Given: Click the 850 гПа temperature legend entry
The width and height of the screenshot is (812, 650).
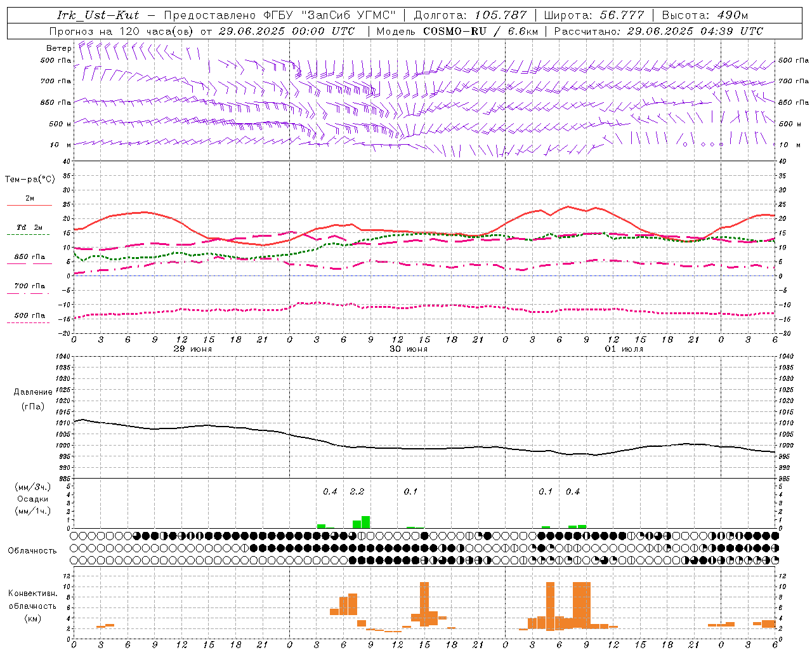Looking at the screenshot, I should pyautogui.click(x=30, y=256).
